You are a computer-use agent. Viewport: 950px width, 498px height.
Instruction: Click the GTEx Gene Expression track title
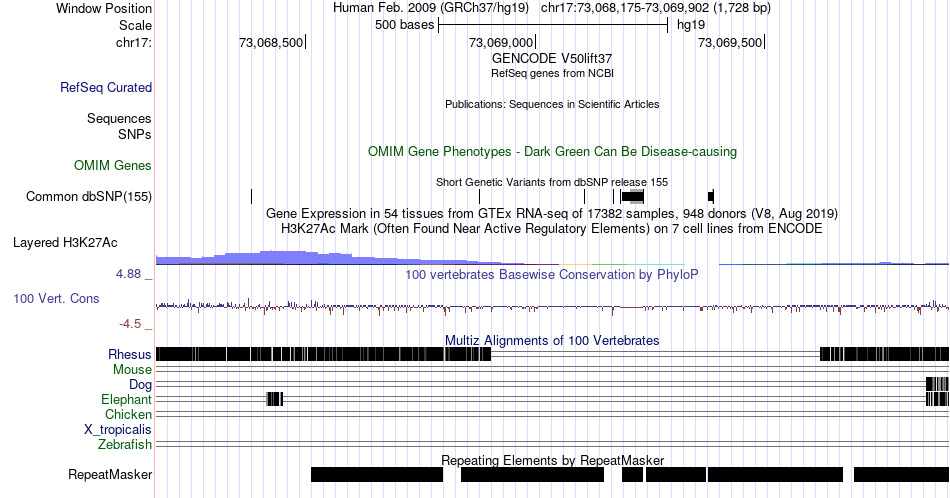552,213
